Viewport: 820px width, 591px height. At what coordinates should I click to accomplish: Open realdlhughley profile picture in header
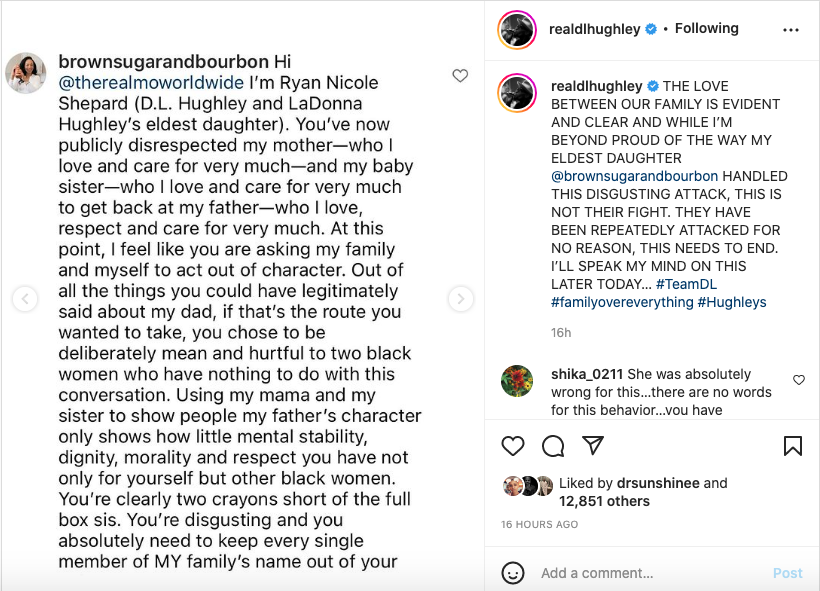(517, 30)
